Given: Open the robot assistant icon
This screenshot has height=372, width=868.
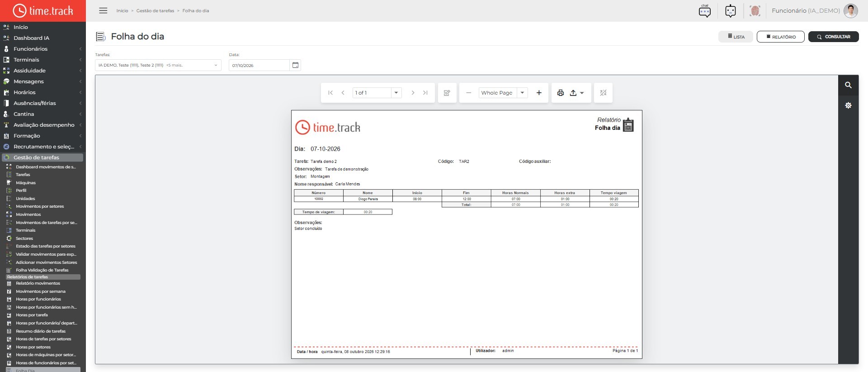Looking at the screenshot, I should click(x=731, y=11).
